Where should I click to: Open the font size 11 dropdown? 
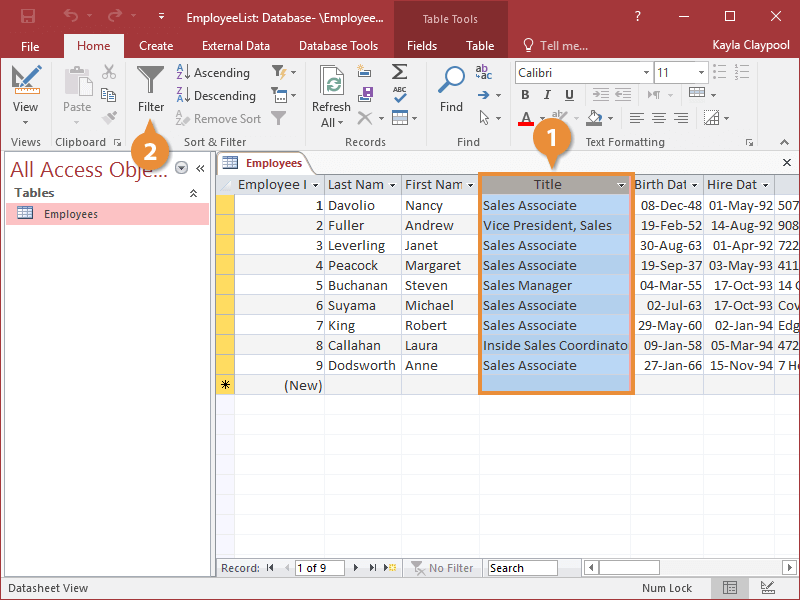point(701,73)
